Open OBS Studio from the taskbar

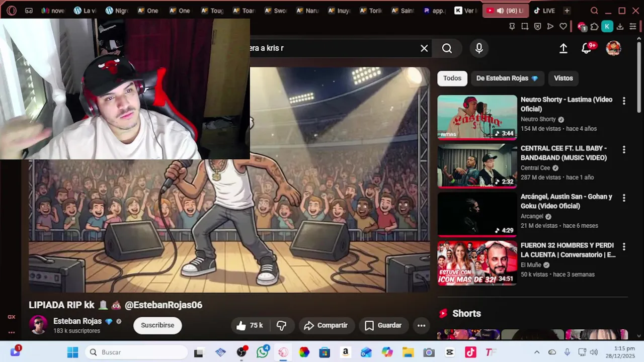coord(242,352)
